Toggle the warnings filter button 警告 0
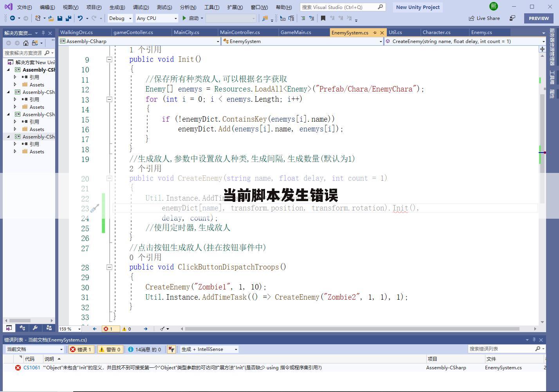The image size is (559, 392). (110, 349)
